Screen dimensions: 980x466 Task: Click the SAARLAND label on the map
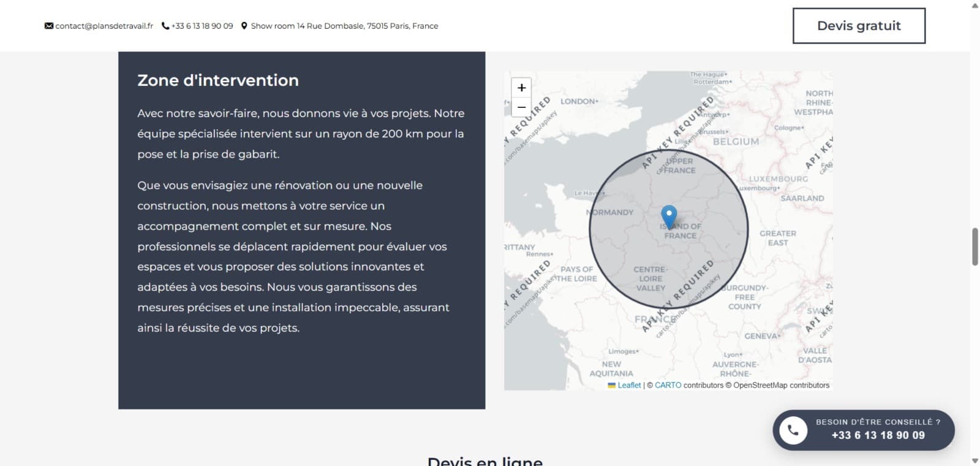(x=802, y=198)
